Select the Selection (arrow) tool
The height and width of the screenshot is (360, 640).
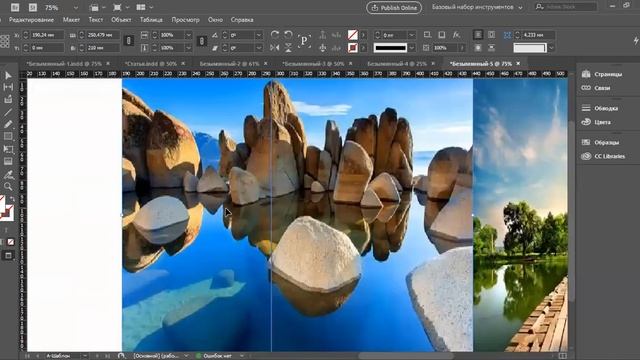(8, 76)
